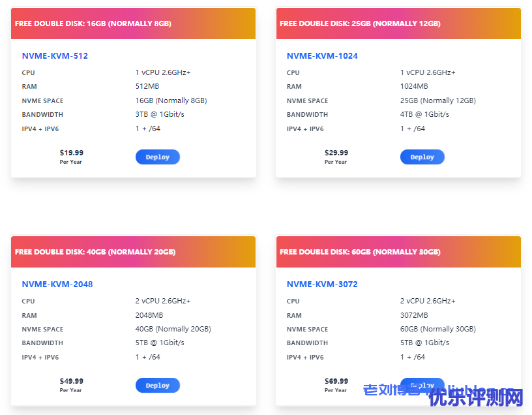Click Deploy button for NVME-KVM-512 plan

157,157
